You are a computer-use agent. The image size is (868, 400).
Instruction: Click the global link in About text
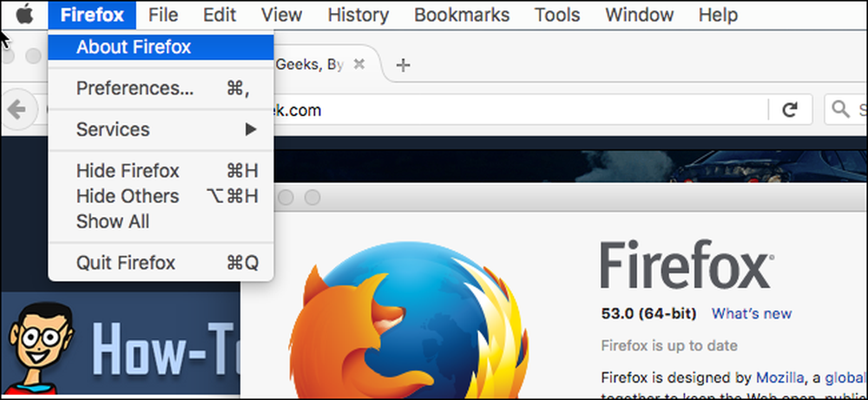tap(845, 377)
